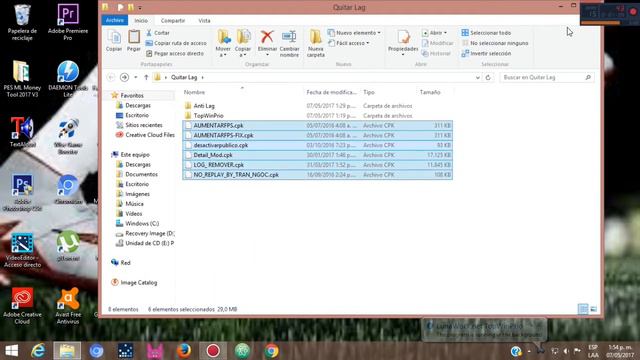Open the Archivo tab

(x=115, y=20)
